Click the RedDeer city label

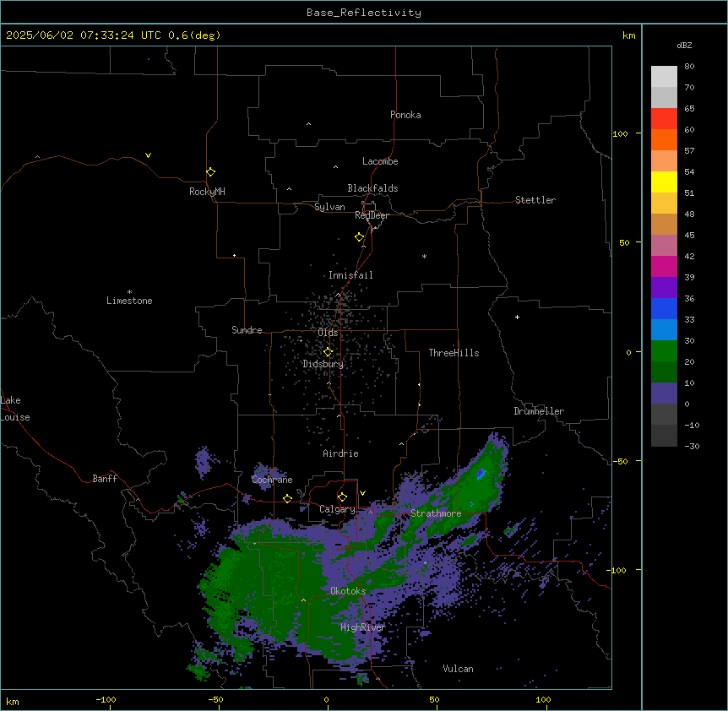point(372,215)
